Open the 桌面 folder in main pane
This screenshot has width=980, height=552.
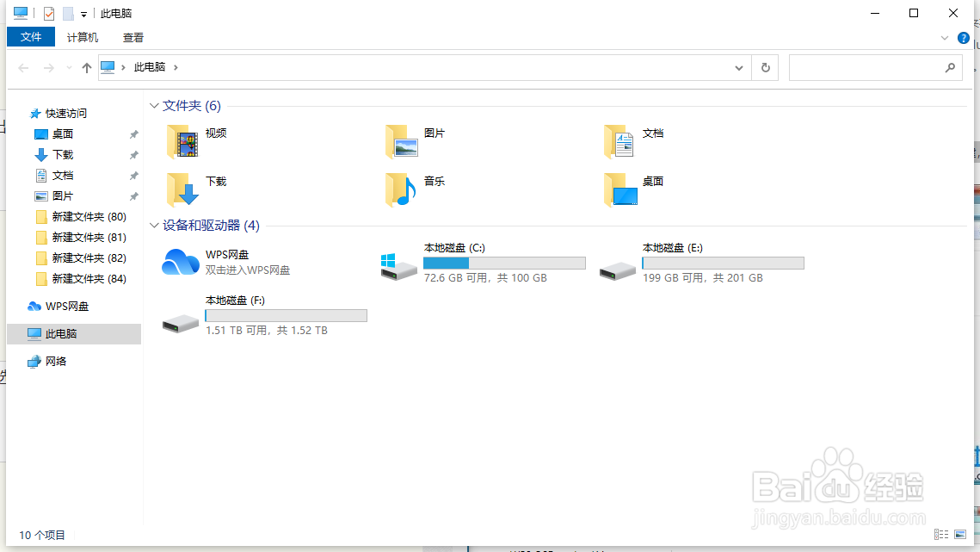(620, 189)
